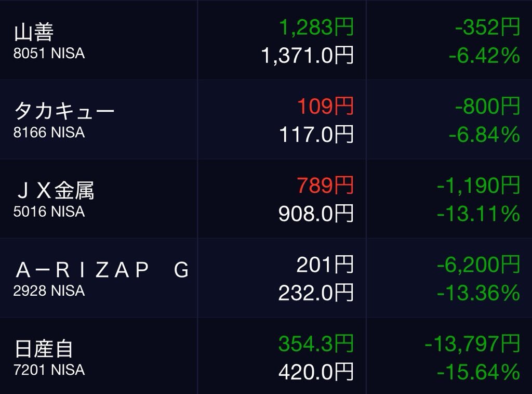Tap the 1,371.0円 acquisition price
This screenshot has height=394, width=532.
click(x=308, y=55)
